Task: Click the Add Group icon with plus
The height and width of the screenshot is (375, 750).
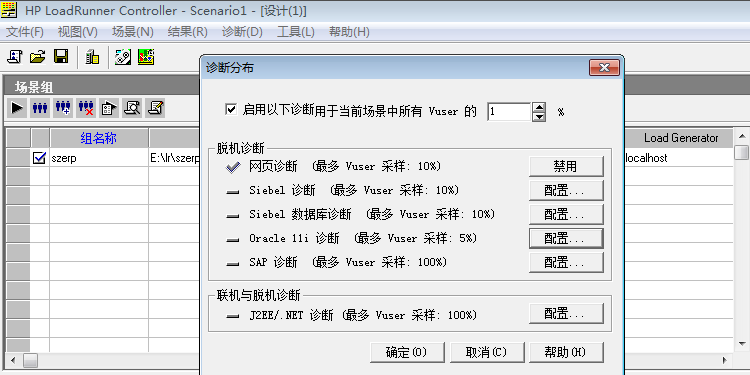Action: (x=63, y=108)
